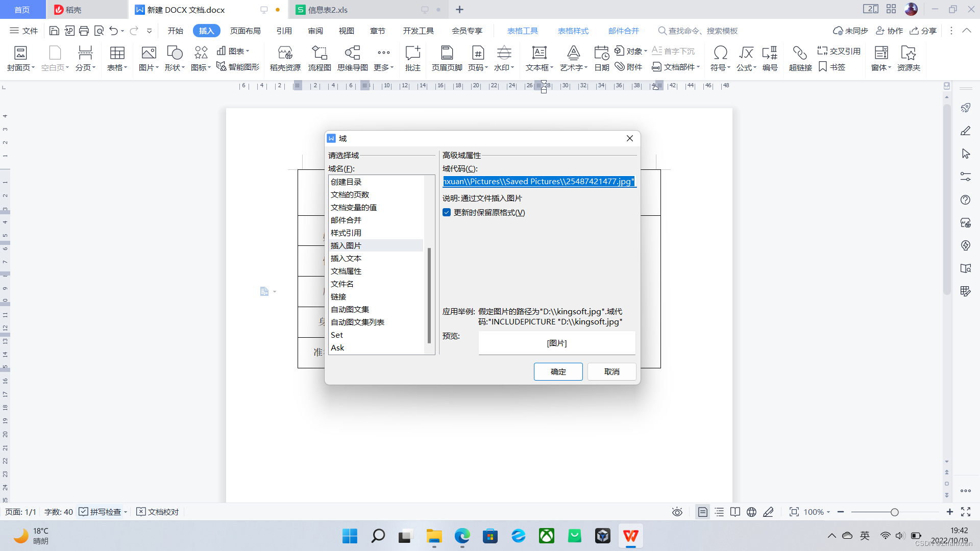980x551 pixels.
Task: Uncheck 更新时保留原格式 checkbox
Action: (447, 213)
